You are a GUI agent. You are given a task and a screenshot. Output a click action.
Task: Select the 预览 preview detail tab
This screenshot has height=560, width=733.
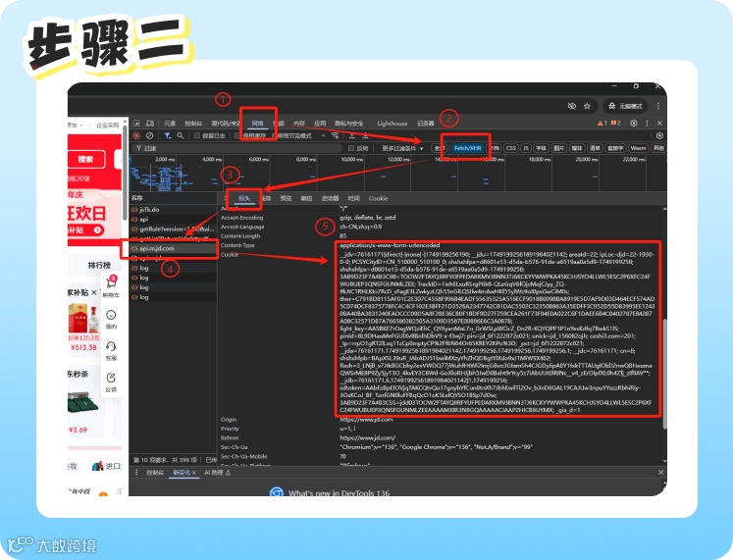coord(286,198)
